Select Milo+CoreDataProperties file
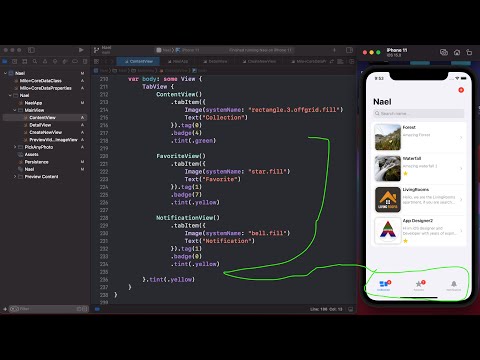The image size is (480, 360). coord(46,88)
